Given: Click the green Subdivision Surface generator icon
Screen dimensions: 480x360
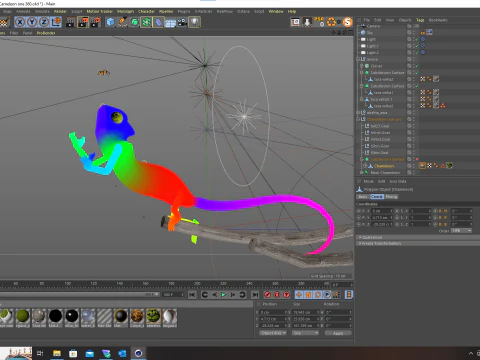Looking at the screenshot, I should pyautogui.click(x=134, y=22).
